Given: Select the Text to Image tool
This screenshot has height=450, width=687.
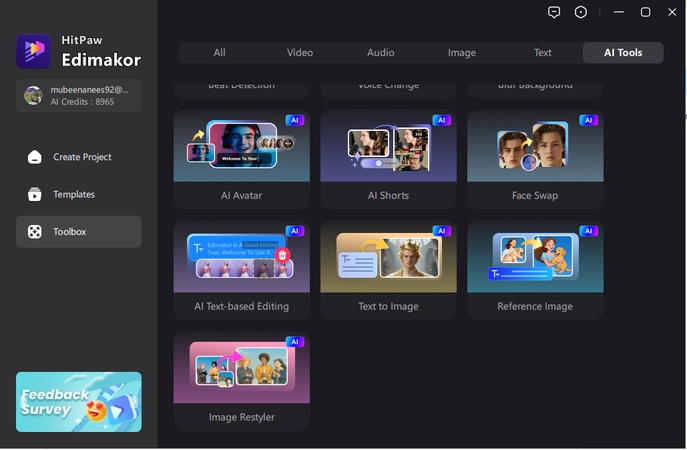Looking at the screenshot, I should pyautogui.click(x=388, y=257).
